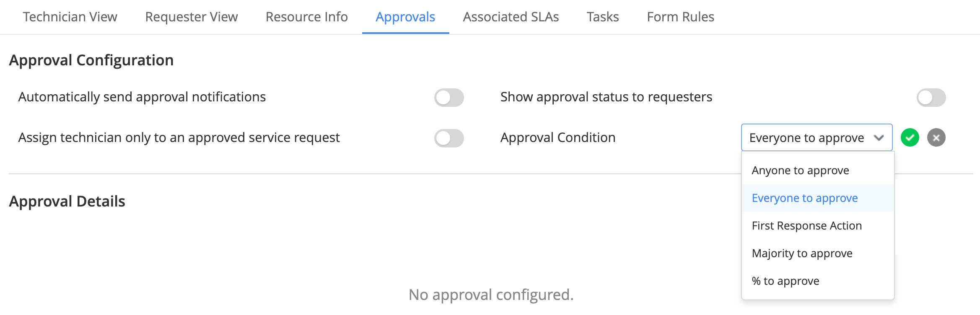Switch to the Tasks tab

pyautogui.click(x=603, y=17)
